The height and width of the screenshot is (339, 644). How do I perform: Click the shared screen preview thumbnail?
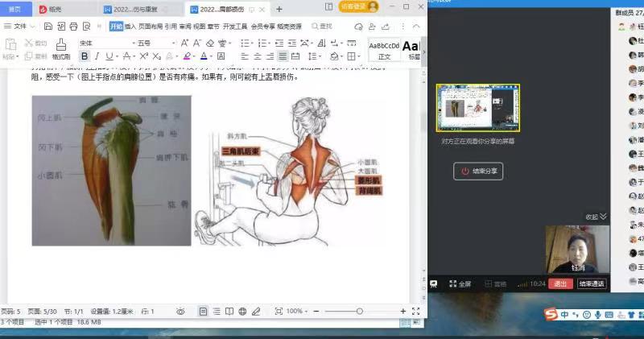tap(477, 108)
